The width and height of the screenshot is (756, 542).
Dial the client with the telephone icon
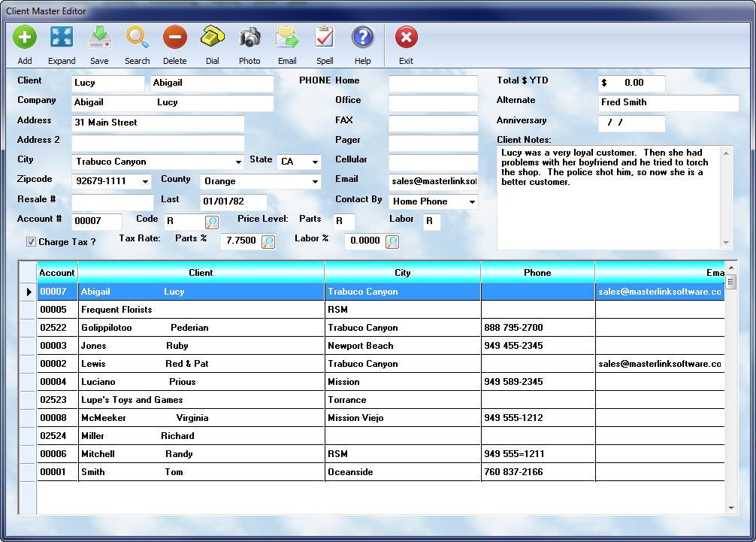[213, 38]
